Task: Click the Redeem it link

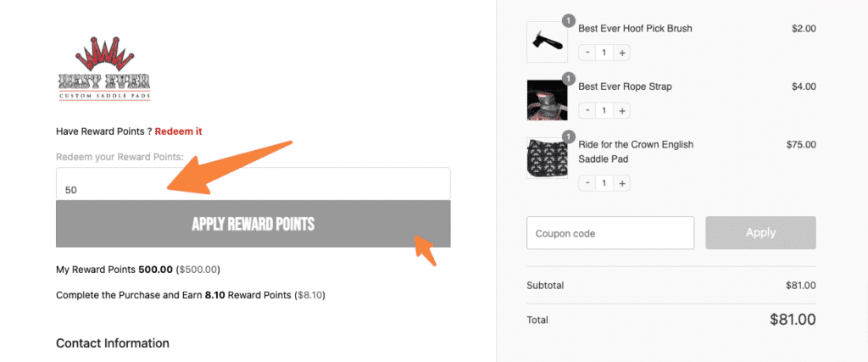Action: pos(178,131)
